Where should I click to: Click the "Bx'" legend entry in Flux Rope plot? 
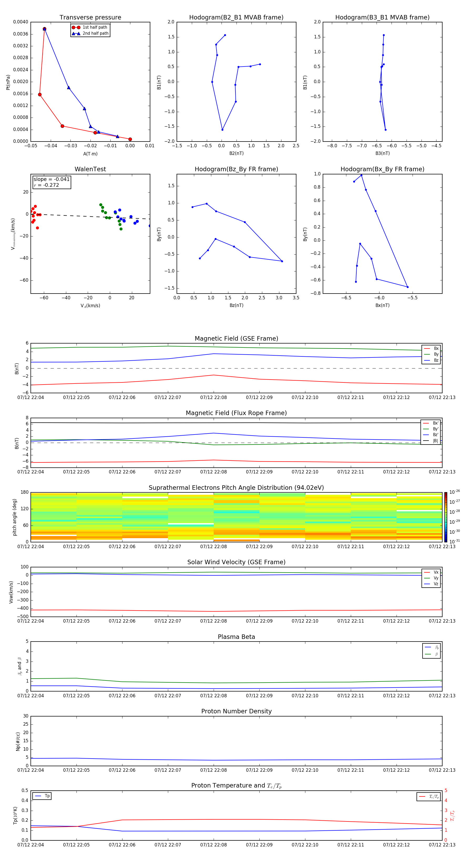pos(431,423)
